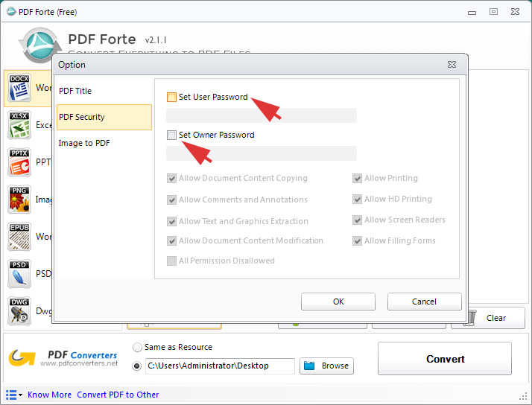
Task: Select the custom output folder radio button
Action: click(137, 366)
